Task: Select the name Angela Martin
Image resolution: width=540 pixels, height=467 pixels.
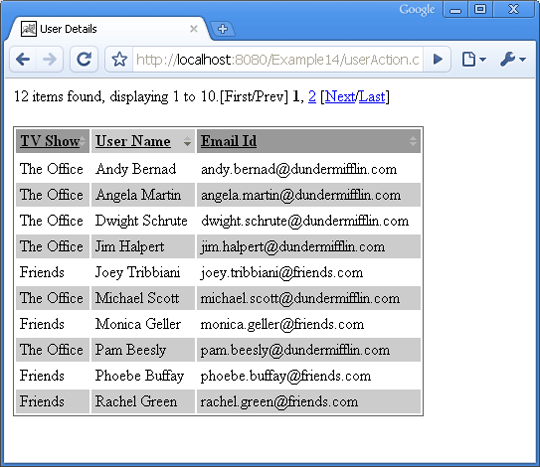Action: [138, 195]
